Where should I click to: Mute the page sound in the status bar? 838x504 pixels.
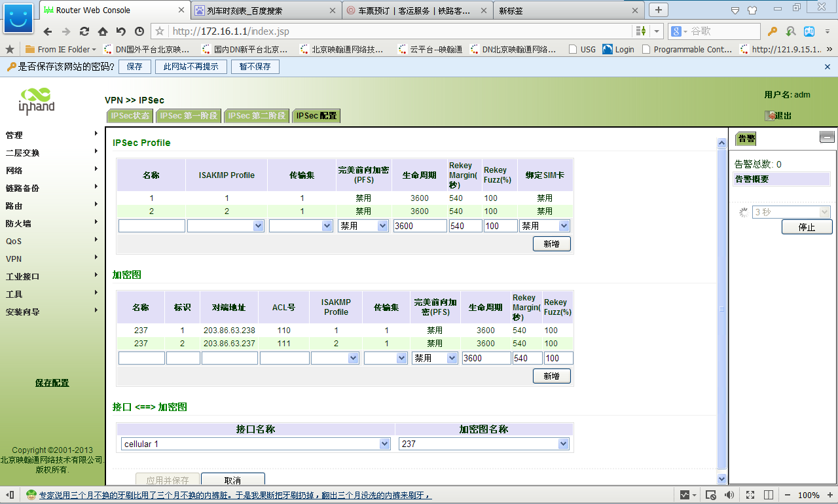click(729, 495)
